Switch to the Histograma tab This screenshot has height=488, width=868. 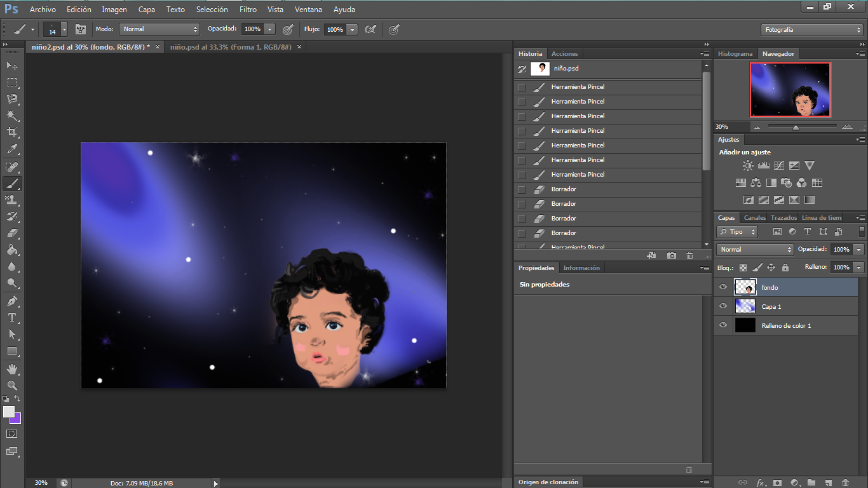[735, 54]
